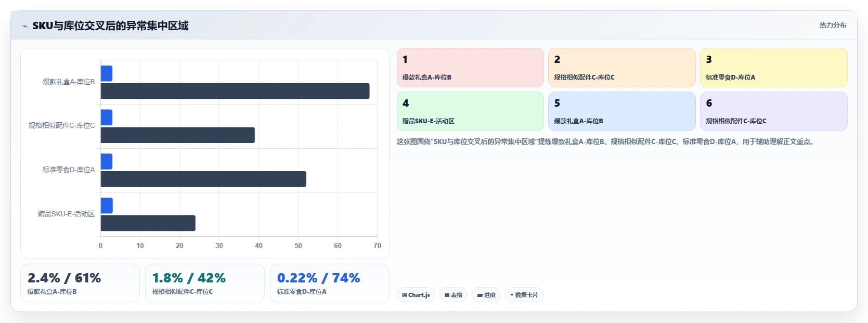Select pink heat card number 1
Viewport: 868px width, 323px height.
[470, 68]
